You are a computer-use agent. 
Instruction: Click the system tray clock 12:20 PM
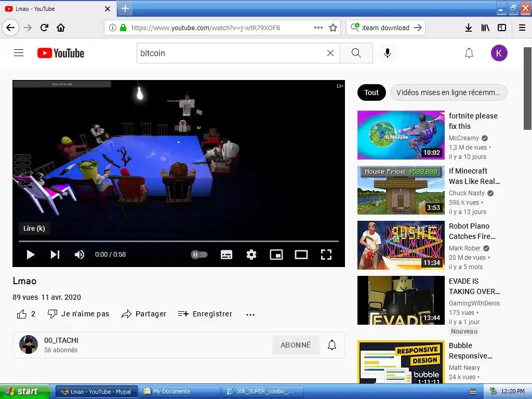[513, 392]
